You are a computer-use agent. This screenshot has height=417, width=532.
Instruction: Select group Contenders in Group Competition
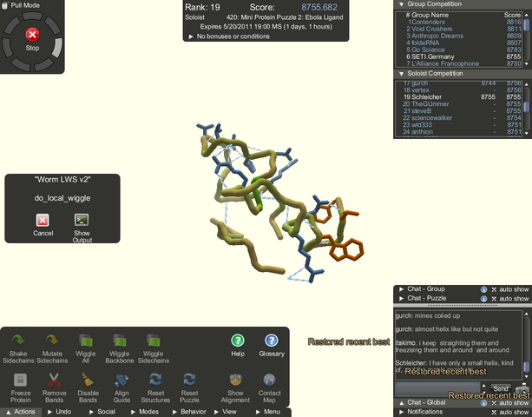(x=459, y=22)
